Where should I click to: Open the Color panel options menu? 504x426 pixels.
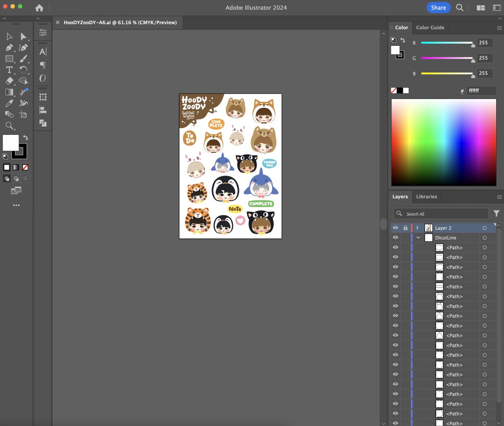point(499,28)
